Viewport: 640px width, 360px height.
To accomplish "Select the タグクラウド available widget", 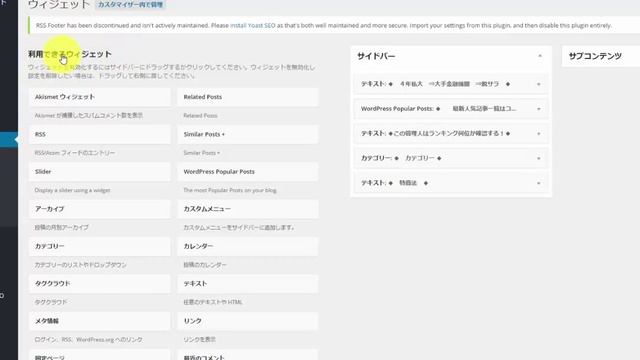I will pos(100,284).
